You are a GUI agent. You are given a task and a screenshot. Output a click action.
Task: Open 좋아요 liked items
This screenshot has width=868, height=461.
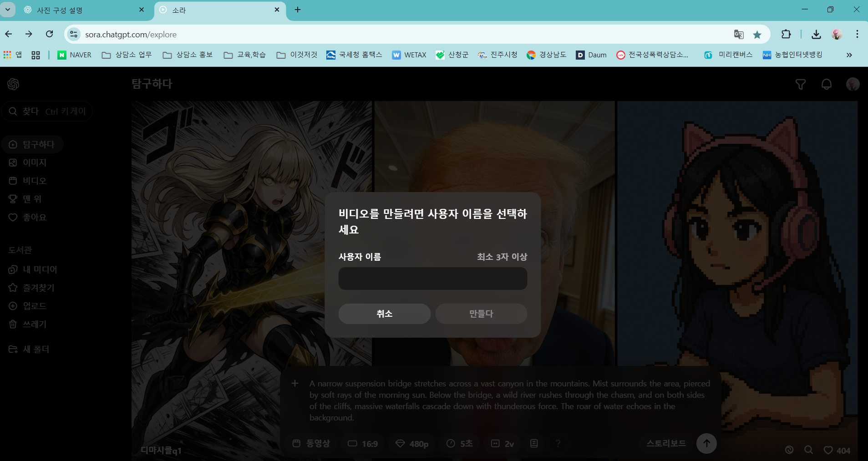point(28,217)
